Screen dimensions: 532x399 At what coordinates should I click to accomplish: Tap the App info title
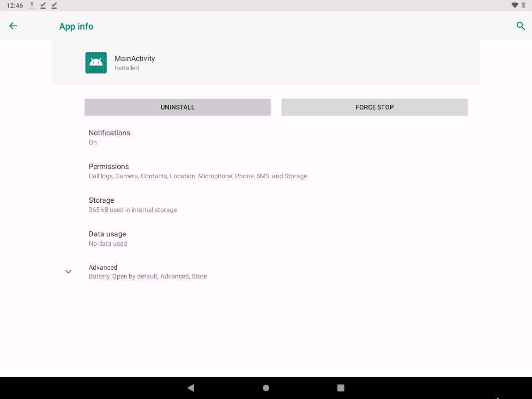coord(76,26)
